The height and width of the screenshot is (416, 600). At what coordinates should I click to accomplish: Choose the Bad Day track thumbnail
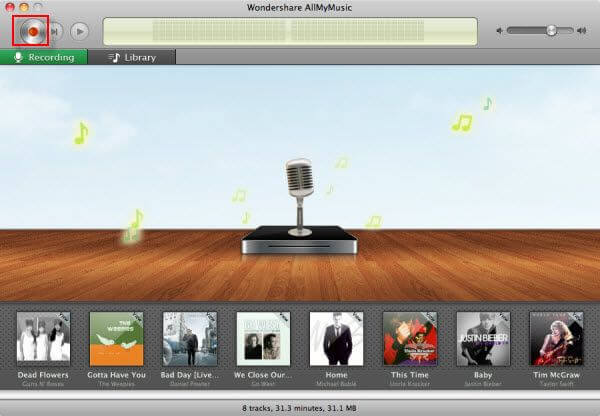(190, 338)
